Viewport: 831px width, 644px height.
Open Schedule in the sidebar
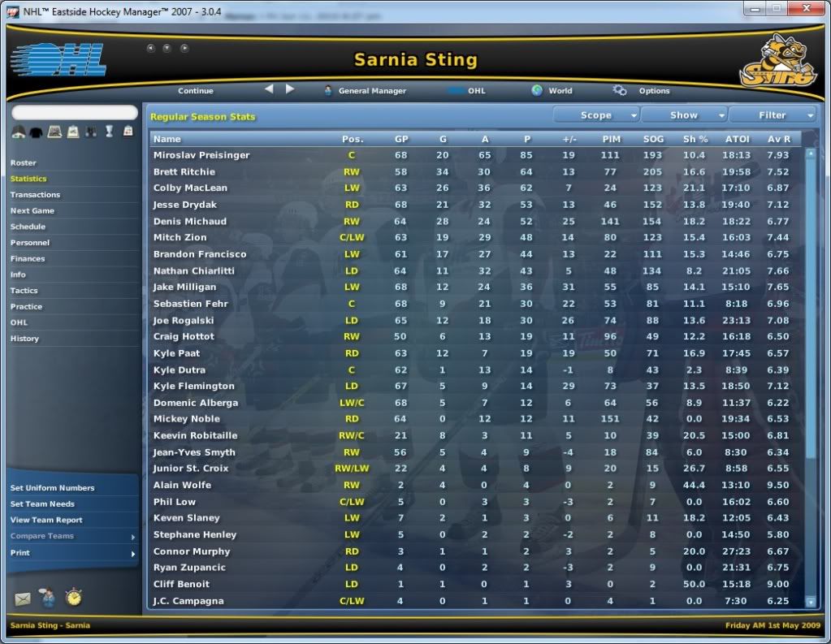28,227
